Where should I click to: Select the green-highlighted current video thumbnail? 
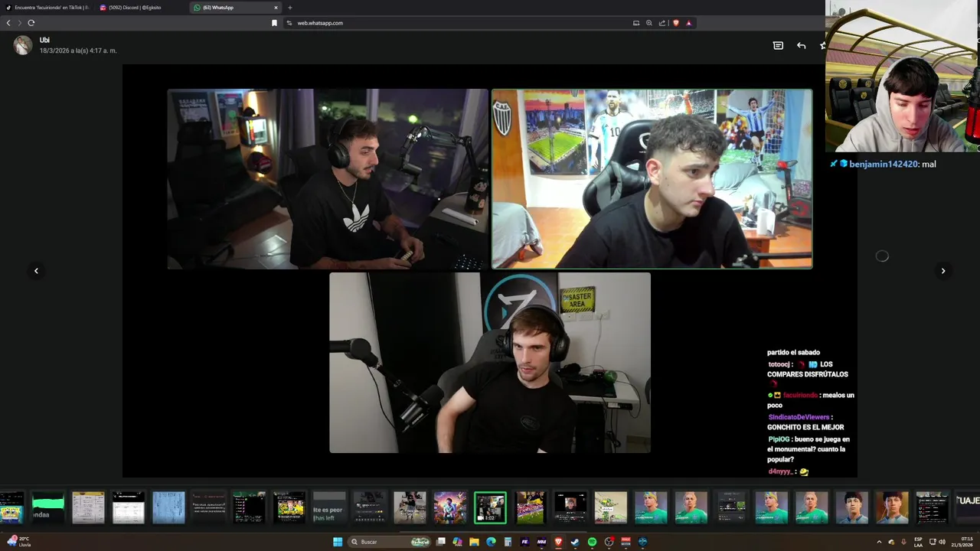coord(490,508)
